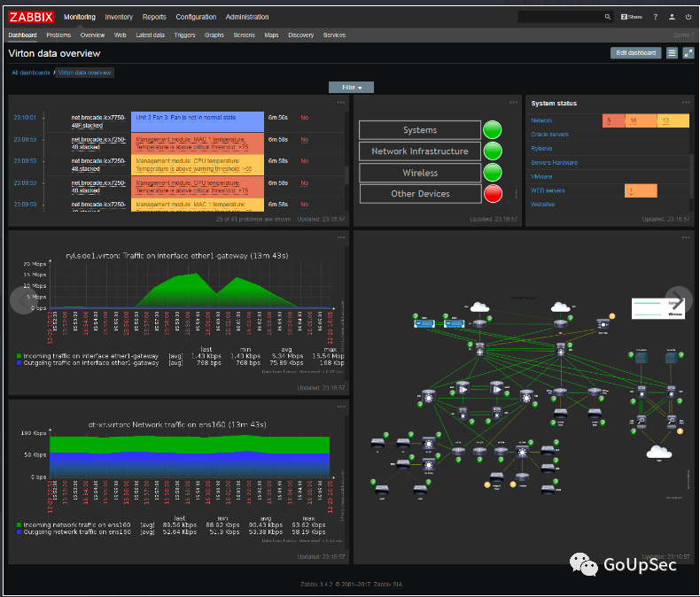
Task: Open problems widget three-dot menu
Action: (341, 103)
